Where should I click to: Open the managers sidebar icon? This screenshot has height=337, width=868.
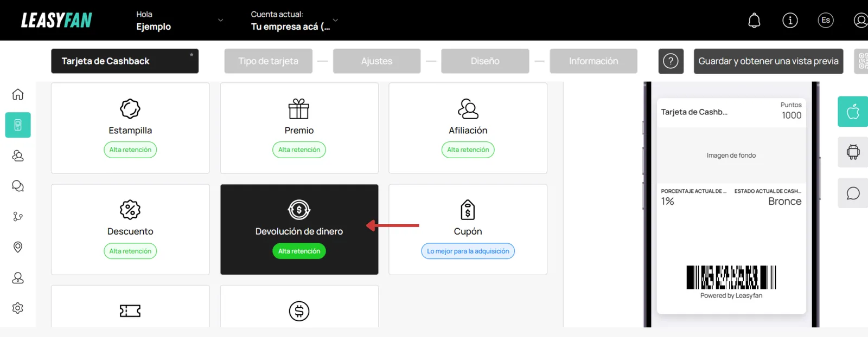click(18, 278)
